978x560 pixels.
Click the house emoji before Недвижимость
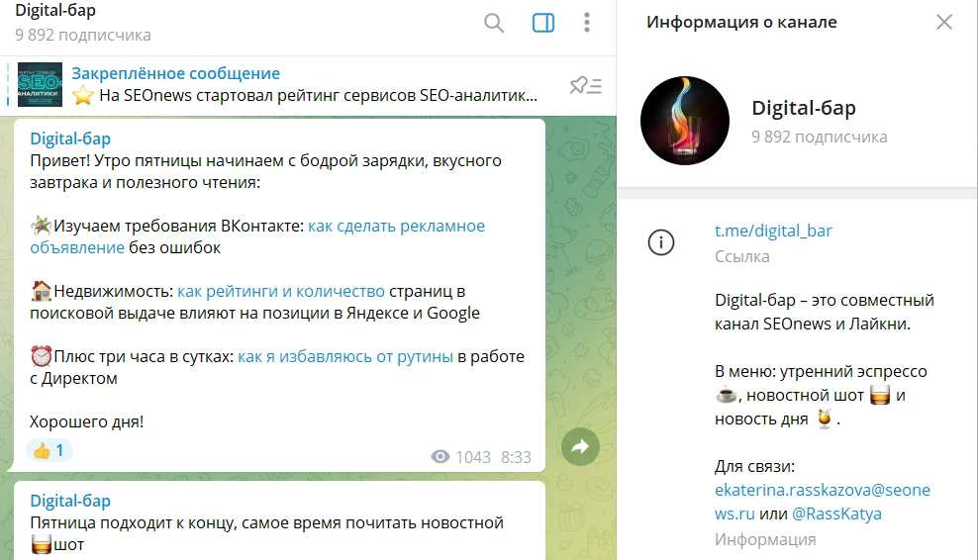(42, 291)
